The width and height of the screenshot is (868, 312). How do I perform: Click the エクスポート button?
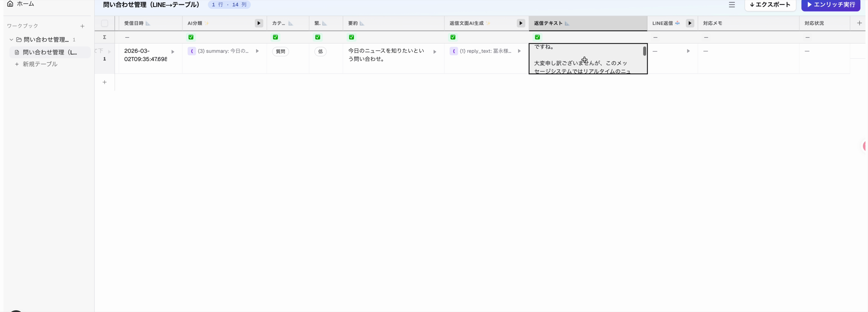pos(770,5)
